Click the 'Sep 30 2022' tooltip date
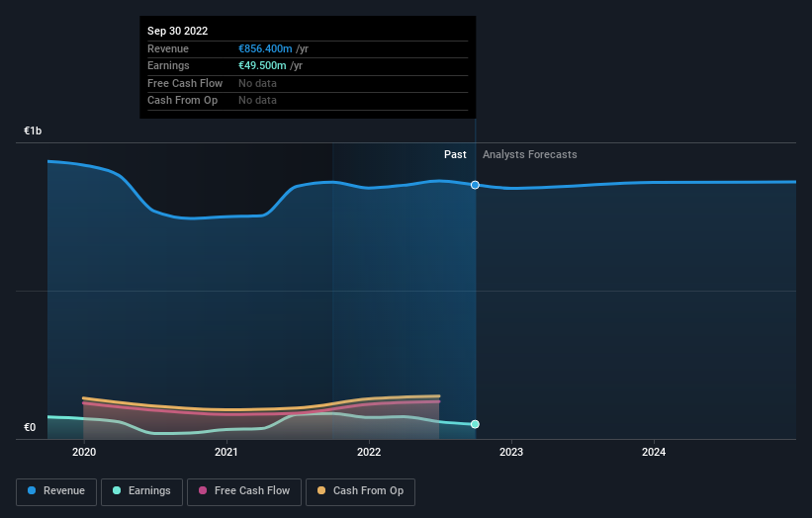 point(178,31)
